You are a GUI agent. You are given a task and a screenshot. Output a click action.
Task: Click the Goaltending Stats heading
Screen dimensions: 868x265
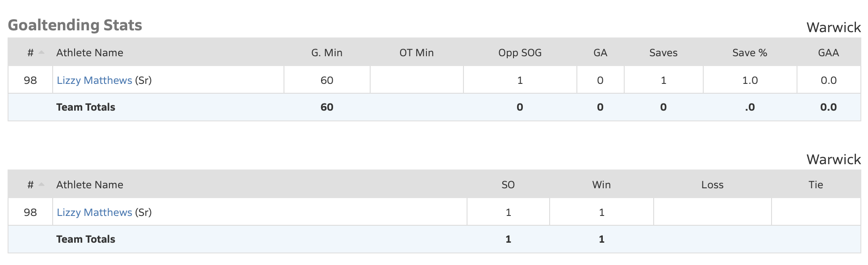tap(75, 25)
